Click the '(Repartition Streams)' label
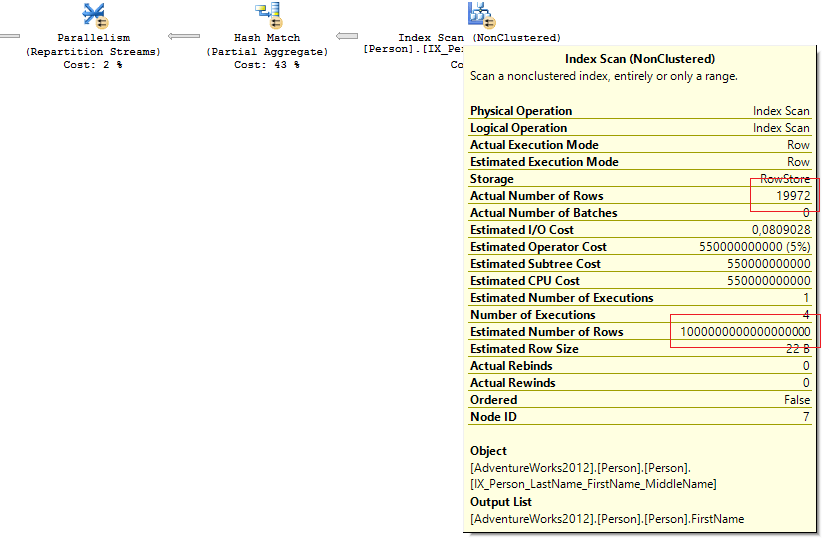 coord(93,52)
